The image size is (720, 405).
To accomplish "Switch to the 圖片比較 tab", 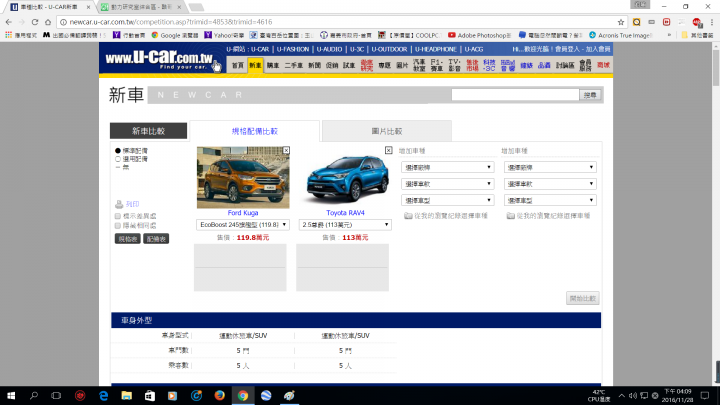I will click(x=385, y=131).
